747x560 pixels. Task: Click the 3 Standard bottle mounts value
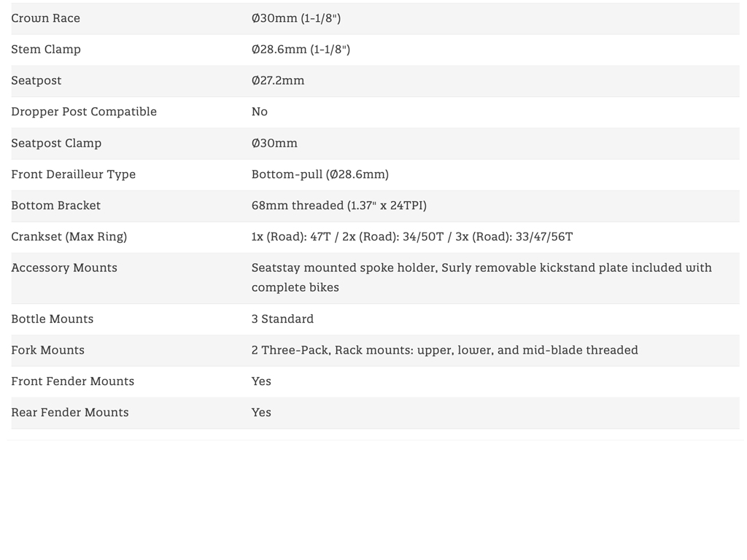282,319
